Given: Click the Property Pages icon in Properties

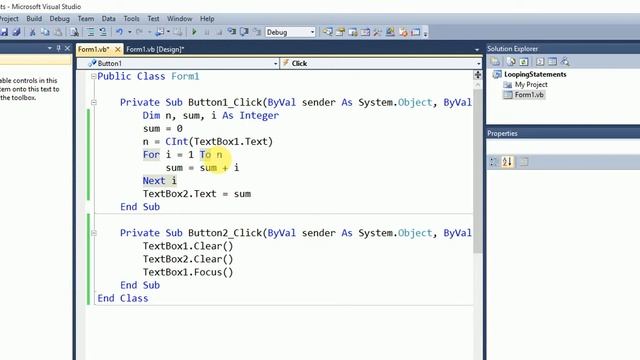Looking at the screenshot, I should [524, 162].
